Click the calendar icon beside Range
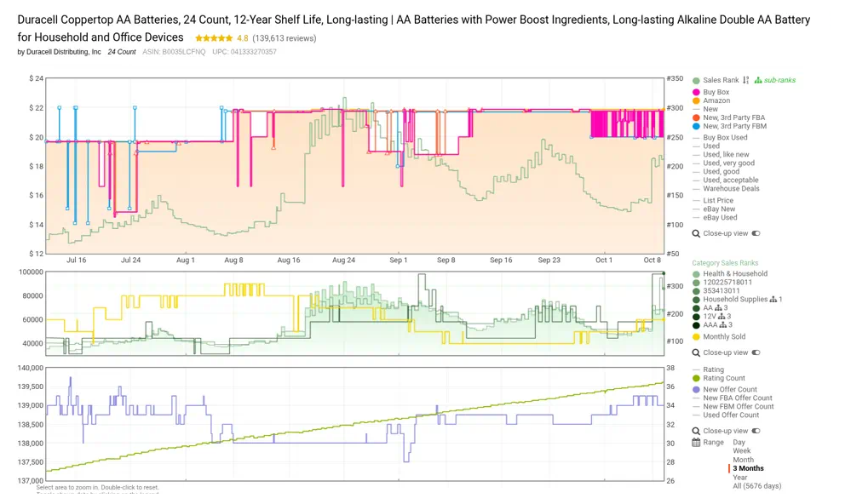 (696, 443)
